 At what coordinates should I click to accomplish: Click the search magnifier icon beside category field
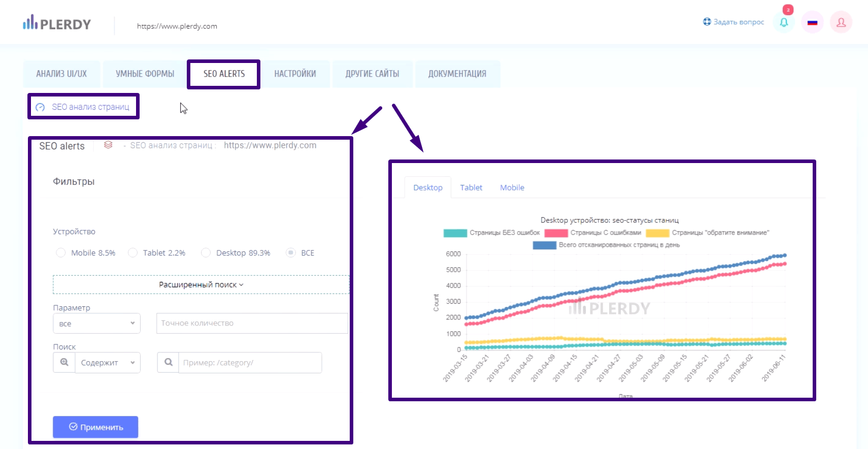168,363
